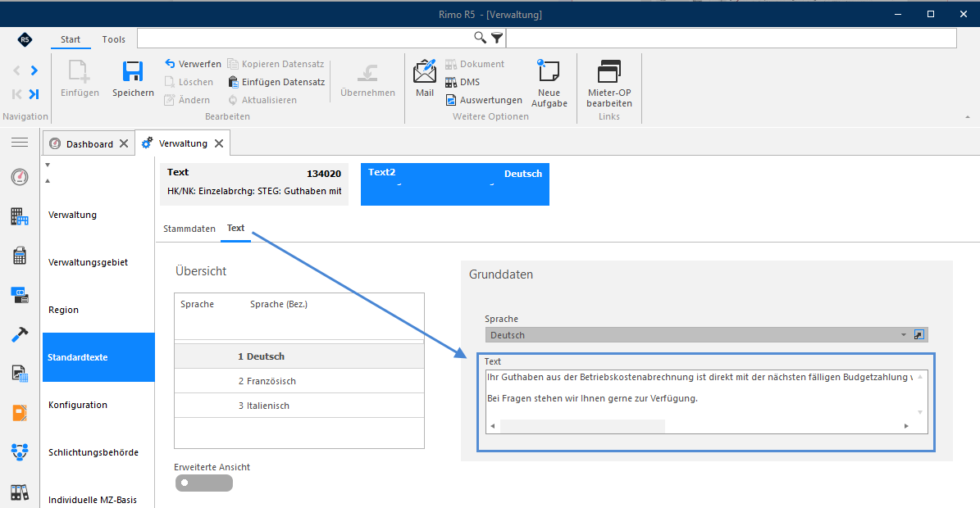This screenshot has height=508, width=980.
Task: Click the filter funnel icon
Action: tap(497, 38)
